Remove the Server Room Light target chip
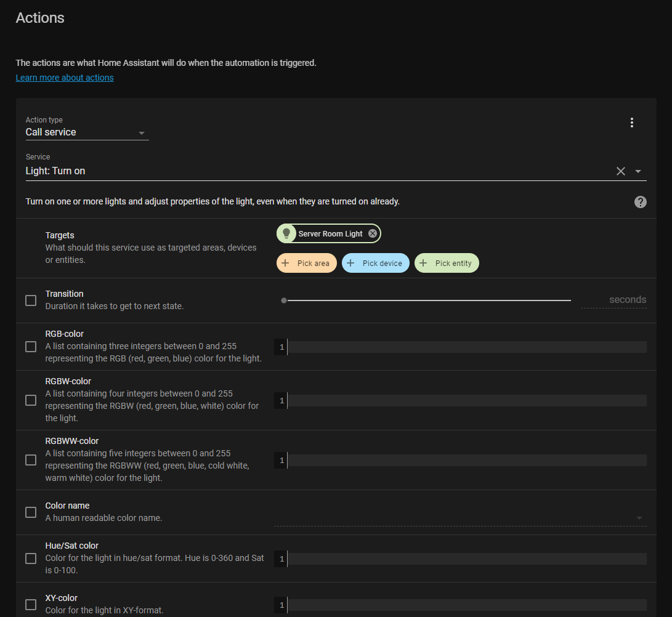The height and width of the screenshot is (617, 672). (373, 233)
